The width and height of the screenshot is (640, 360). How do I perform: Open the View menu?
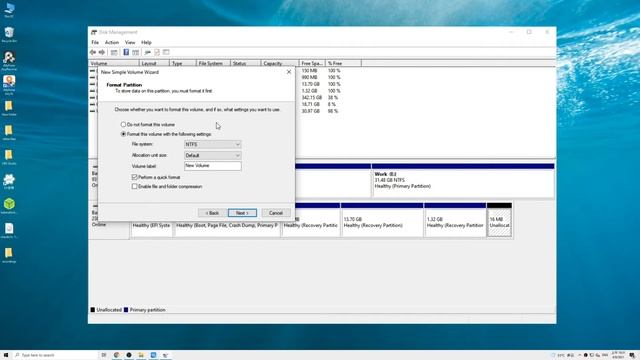point(130,42)
